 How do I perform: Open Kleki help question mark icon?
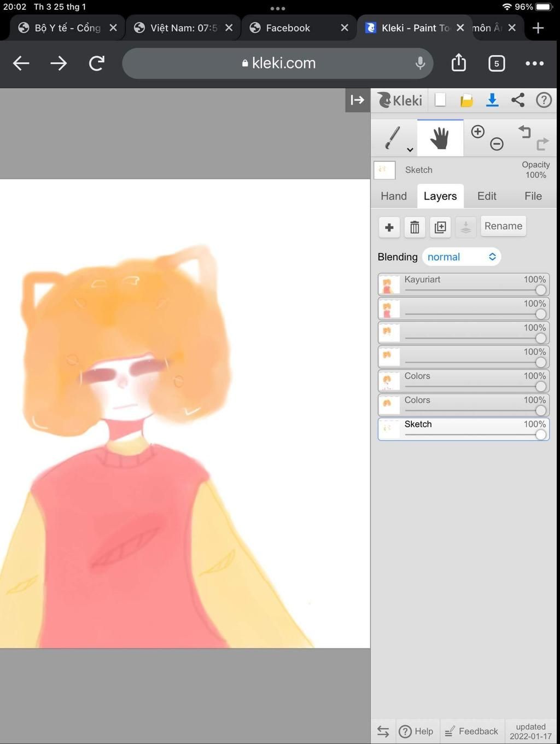pyautogui.click(x=544, y=100)
